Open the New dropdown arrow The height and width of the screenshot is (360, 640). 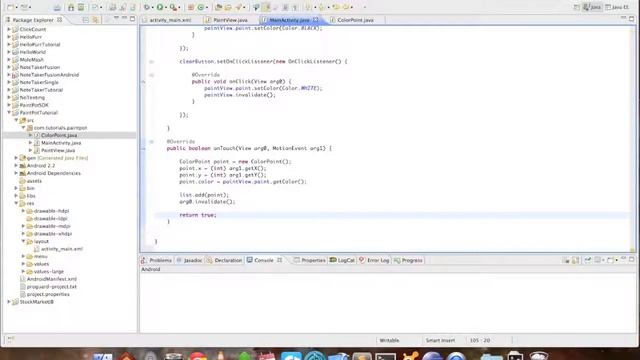17,7
